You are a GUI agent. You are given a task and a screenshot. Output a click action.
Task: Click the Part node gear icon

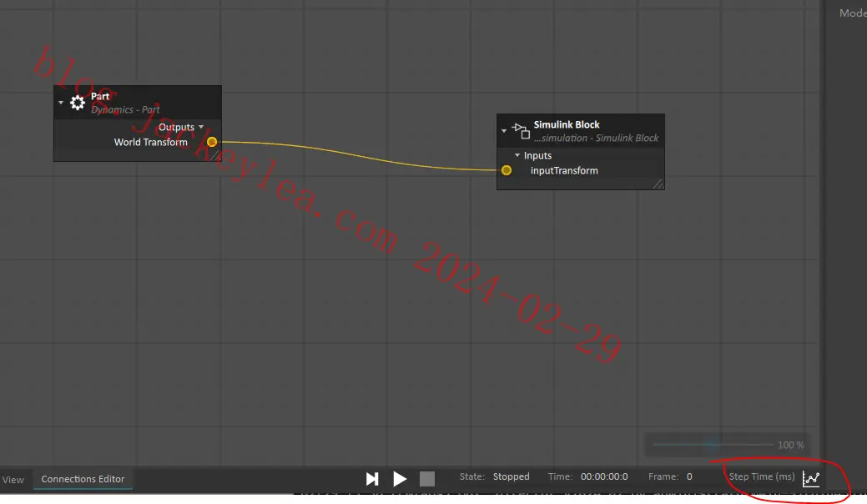coord(78,103)
